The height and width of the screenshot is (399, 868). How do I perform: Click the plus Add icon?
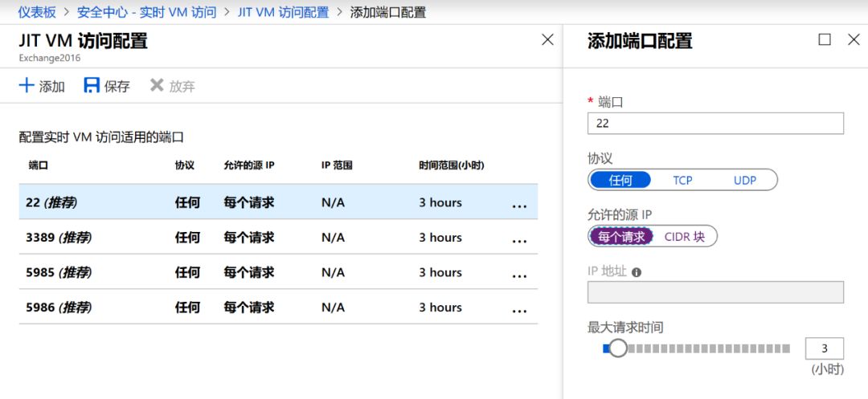27,86
